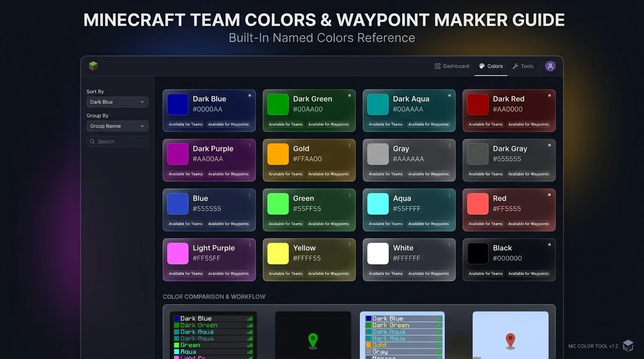
Task: Click the Dark Gray card title
Action: pyautogui.click(x=510, y=149)
